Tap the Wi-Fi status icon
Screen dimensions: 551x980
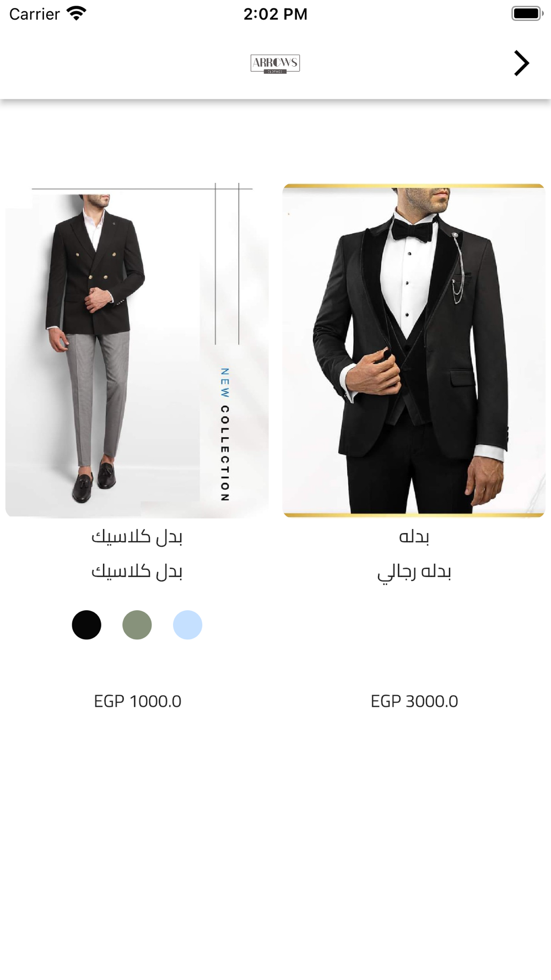click(76, 14)
